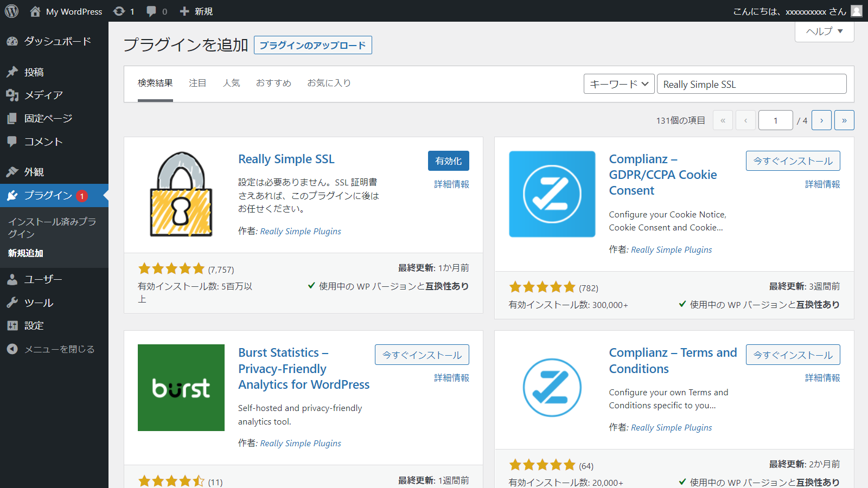Expand the ヘルプ panel
Screen dimensions: 868x488
[824, 31]
